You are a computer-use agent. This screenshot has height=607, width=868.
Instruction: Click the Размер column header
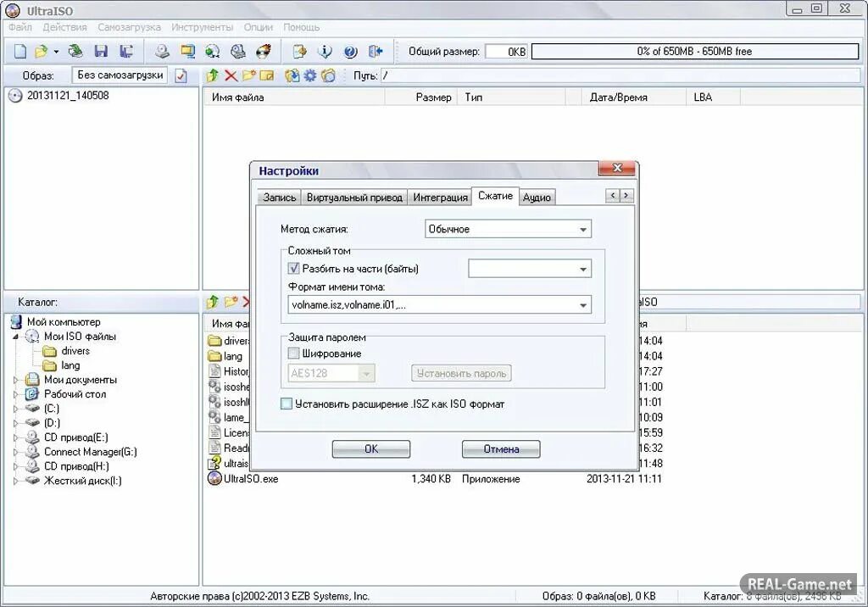(x=420, y=97)
